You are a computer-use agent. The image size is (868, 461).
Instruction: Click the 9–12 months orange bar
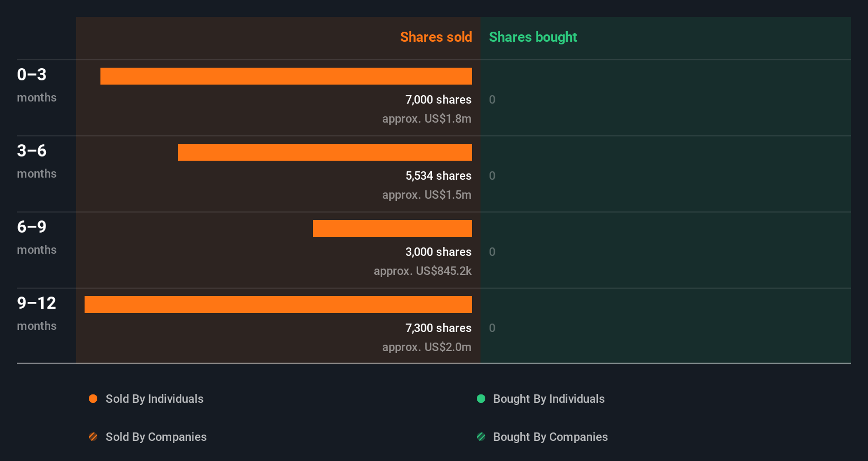278,305
